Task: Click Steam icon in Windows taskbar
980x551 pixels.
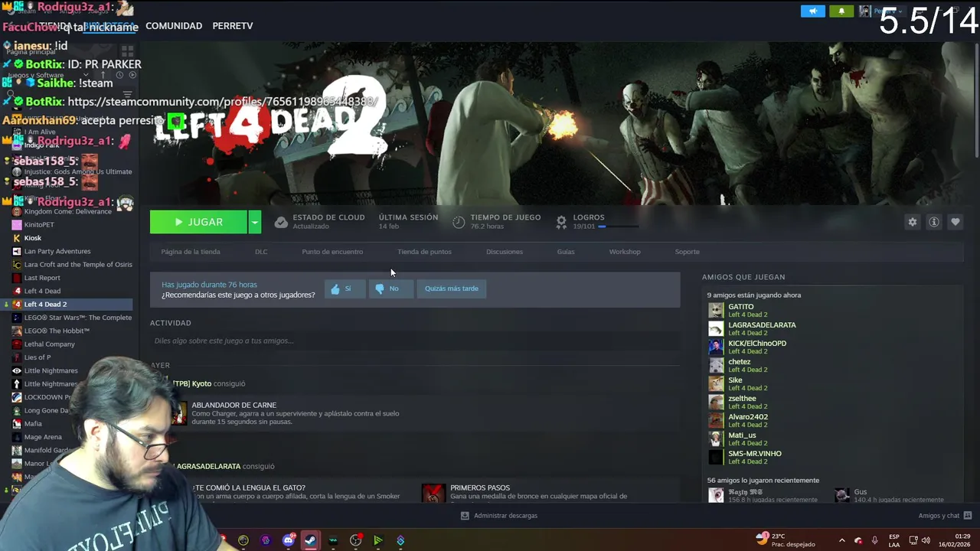Action: click(310, 540)
